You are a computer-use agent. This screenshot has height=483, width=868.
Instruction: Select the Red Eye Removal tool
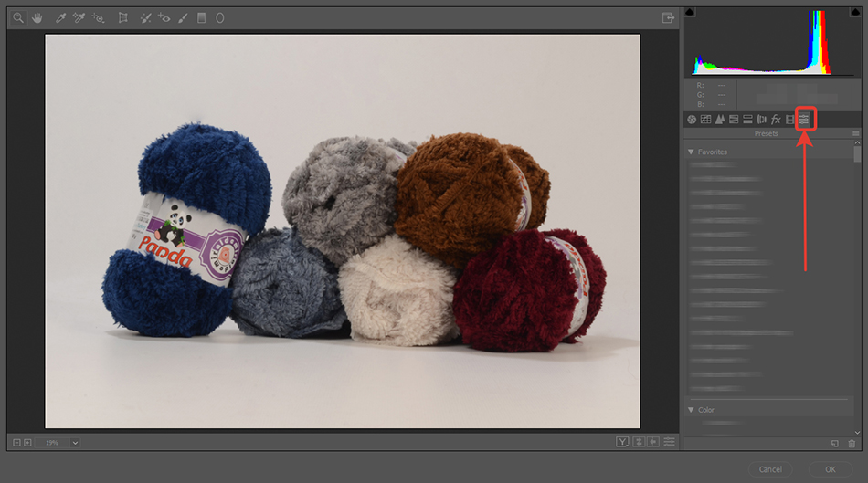(164, 17)
